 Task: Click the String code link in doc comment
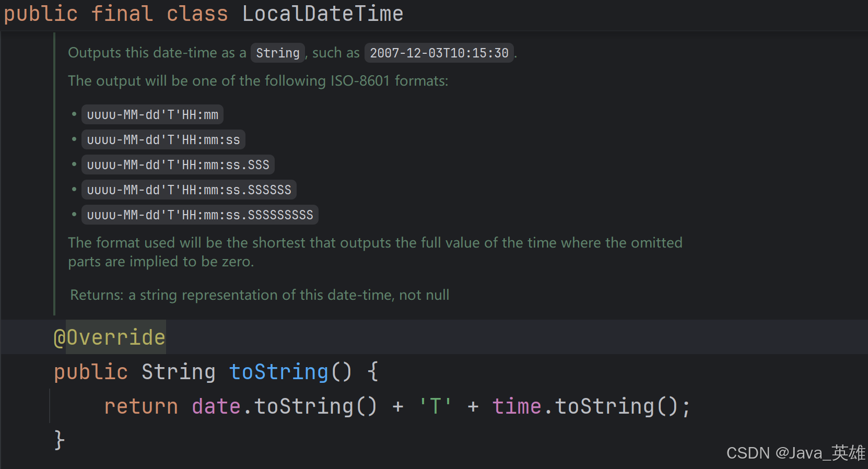tap(278, 53)
